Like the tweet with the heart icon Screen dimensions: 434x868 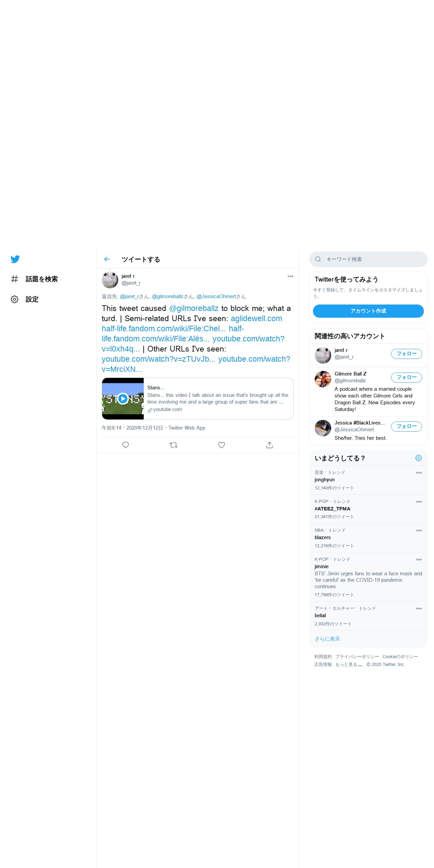click(221, 445)
